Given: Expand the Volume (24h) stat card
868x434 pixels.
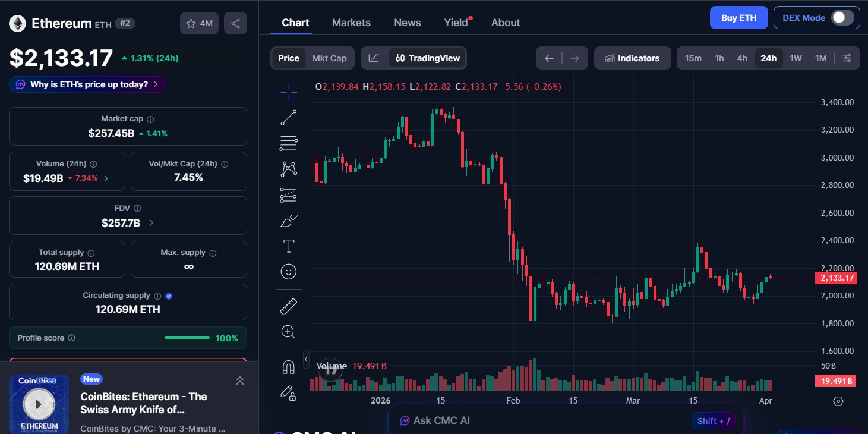Looking at the screenshot, I should [x=107, y=178].
